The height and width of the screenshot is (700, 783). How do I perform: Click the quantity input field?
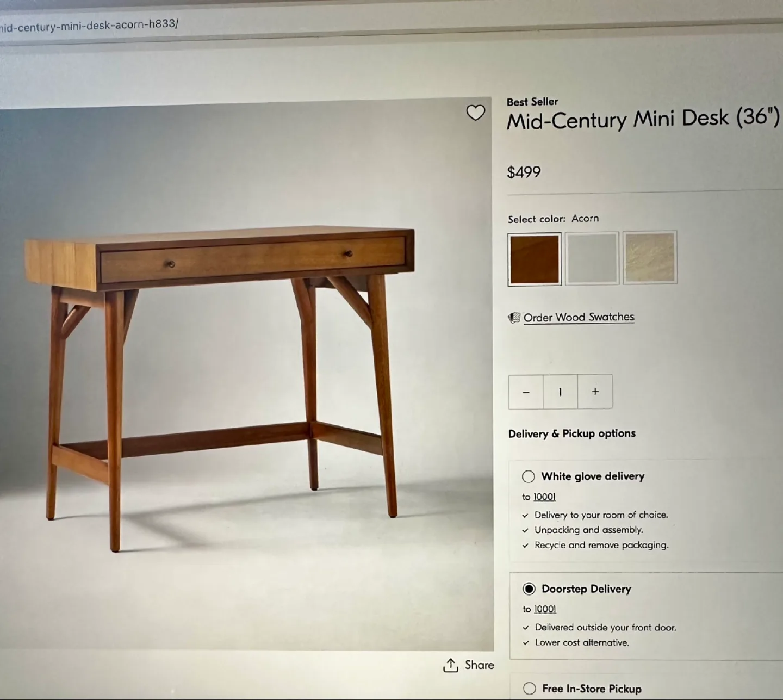560,392
